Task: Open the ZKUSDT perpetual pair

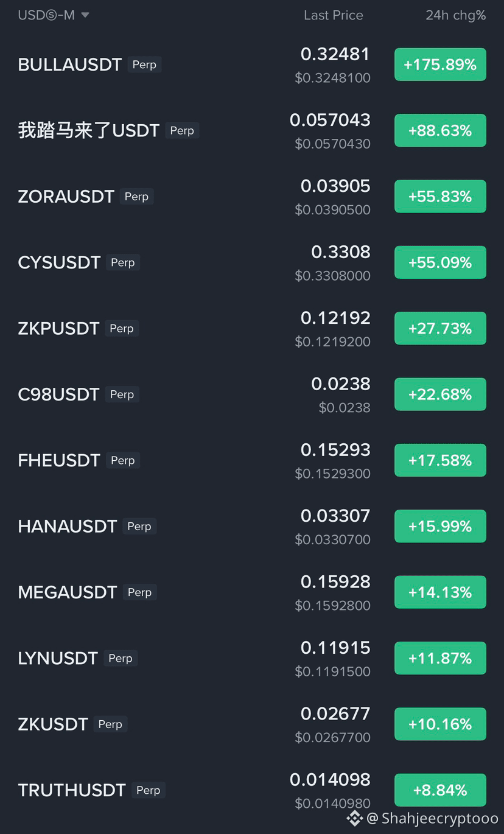Action: click(x=252, y=724)
